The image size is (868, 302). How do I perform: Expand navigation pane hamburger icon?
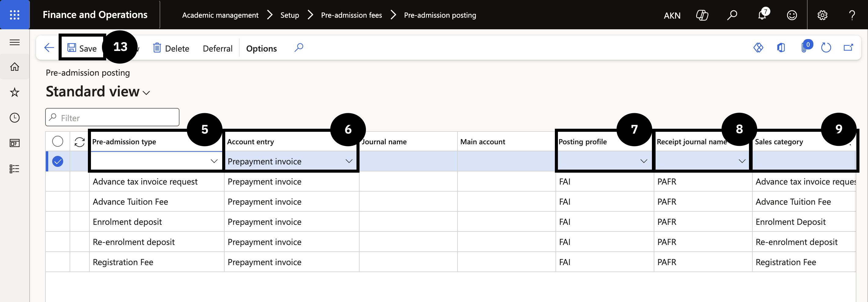click(14, 42)
